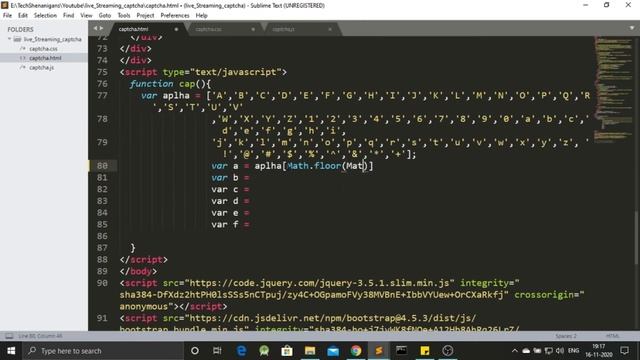Open captcha.css in the sidebar

[43, 49]
